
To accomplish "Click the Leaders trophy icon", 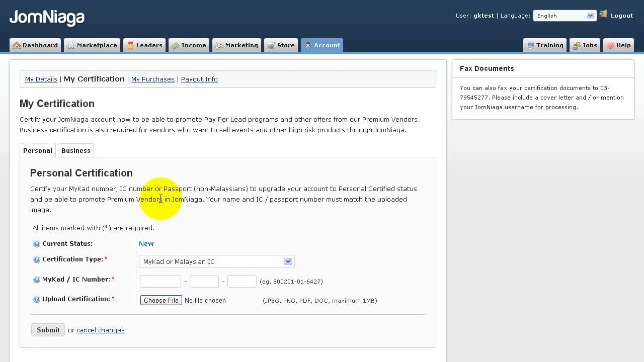I will [x=130, y=45].
